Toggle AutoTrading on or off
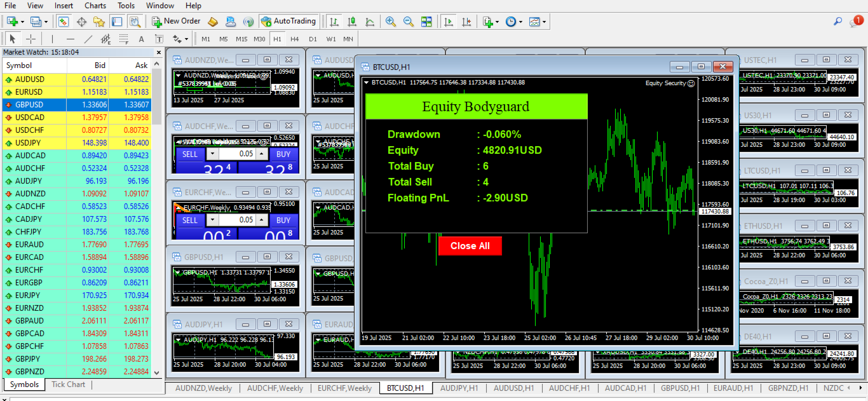The height and width of the screenshot is (401, 868). click(288, 21)
